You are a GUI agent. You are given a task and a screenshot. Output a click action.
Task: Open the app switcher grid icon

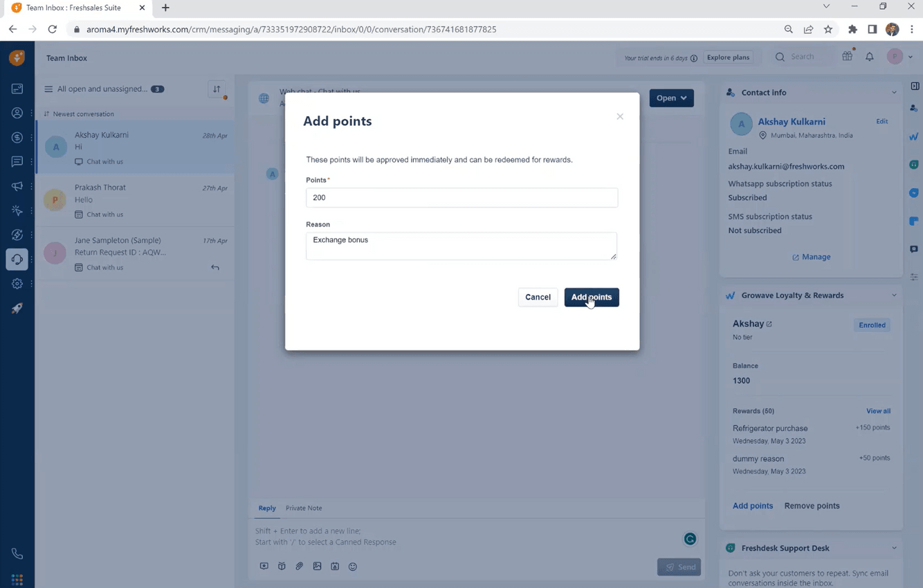point(17,579)
